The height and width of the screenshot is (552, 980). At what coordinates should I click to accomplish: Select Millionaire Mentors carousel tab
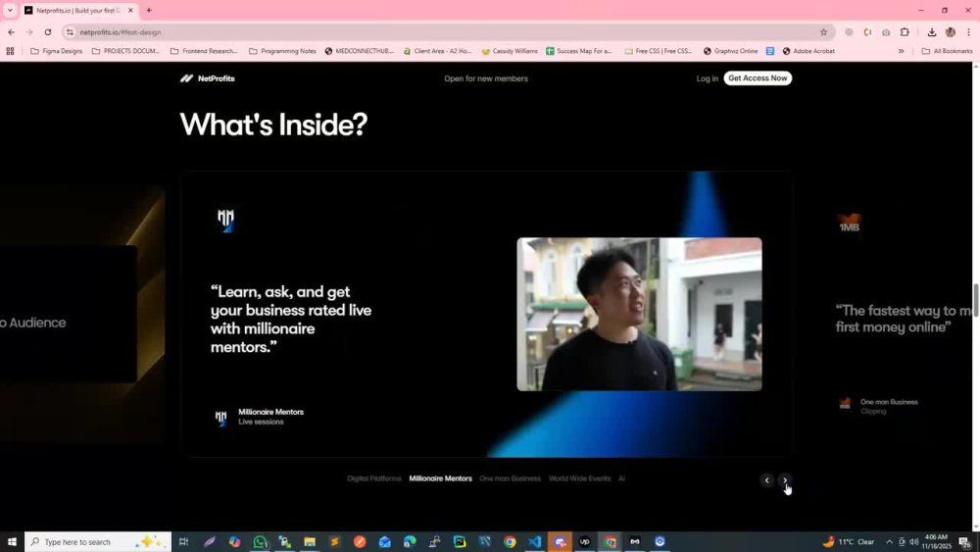click(x=440, y=478)
